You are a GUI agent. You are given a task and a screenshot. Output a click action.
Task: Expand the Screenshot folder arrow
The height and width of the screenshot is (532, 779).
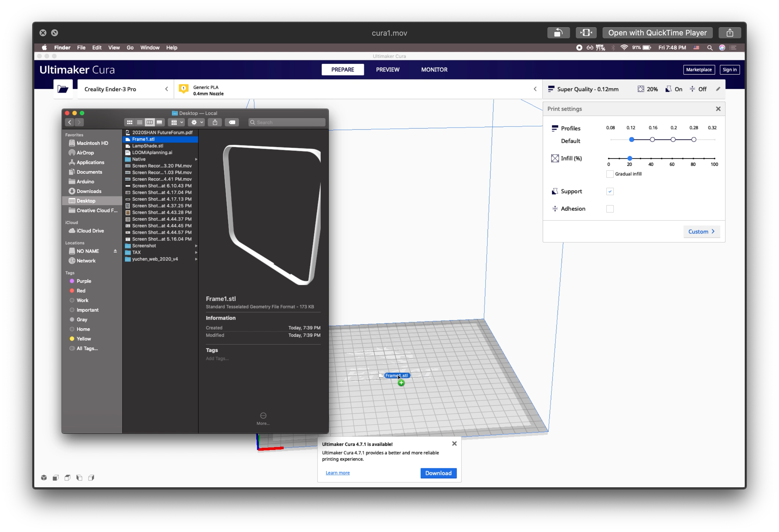tap(196, 246)
